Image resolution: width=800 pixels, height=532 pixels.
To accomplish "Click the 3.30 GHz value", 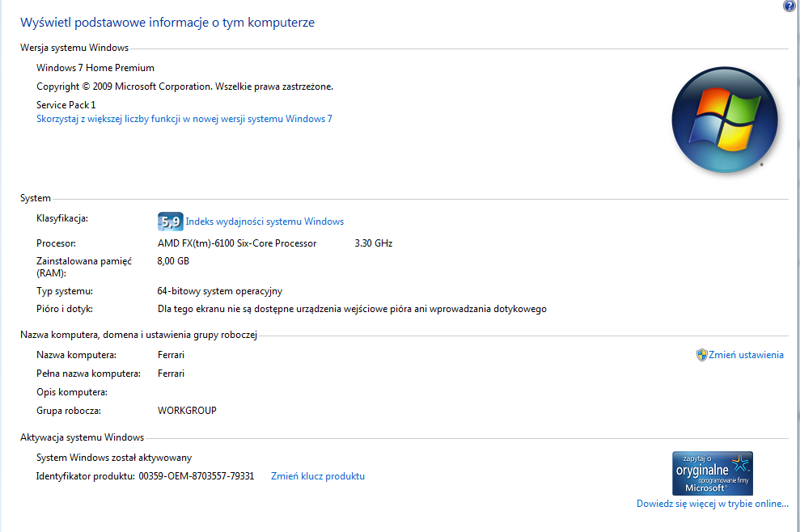I will pos(374,243).
